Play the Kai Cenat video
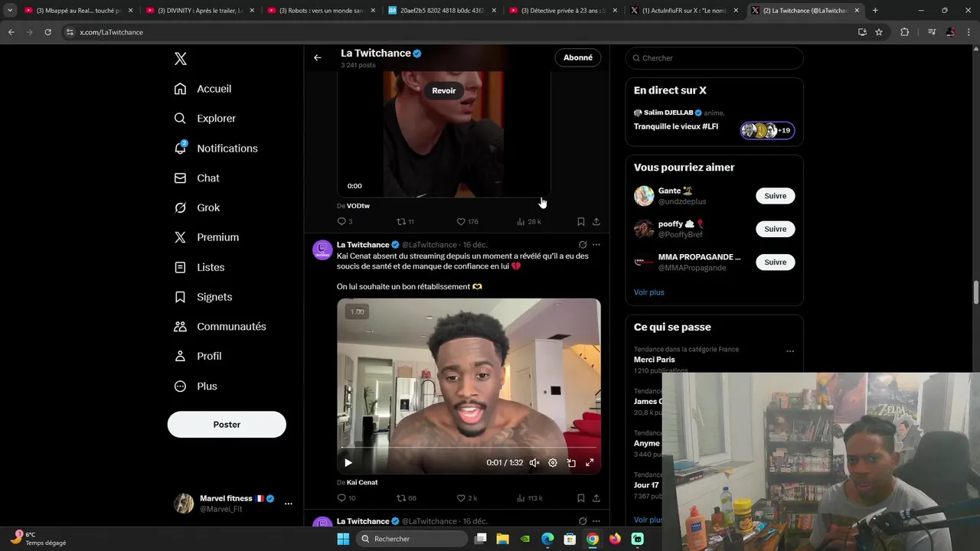 coord(348,463)
